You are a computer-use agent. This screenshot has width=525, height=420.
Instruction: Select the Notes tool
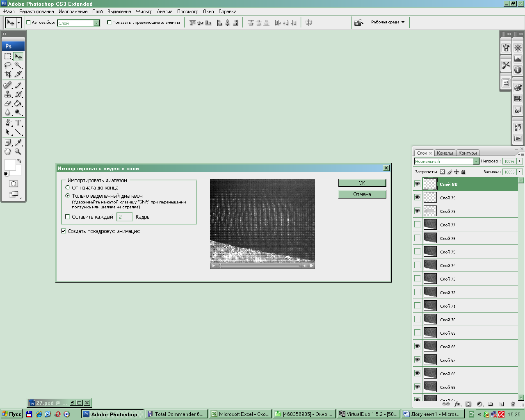[x=8, y=142]
